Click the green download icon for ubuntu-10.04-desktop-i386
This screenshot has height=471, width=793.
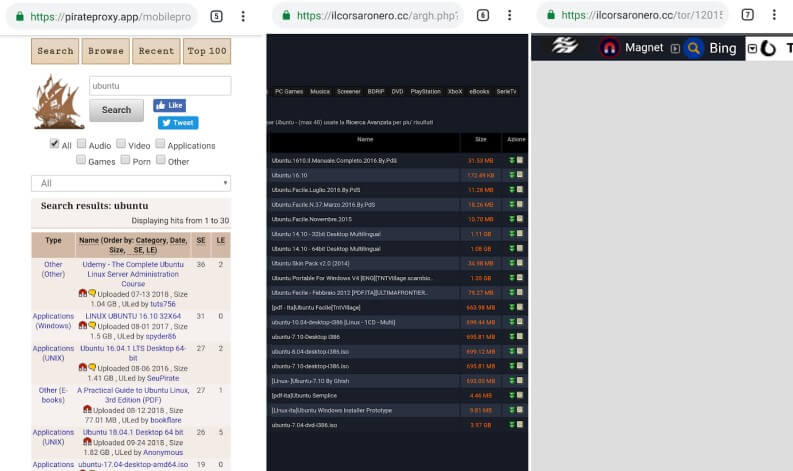tap(512, 322)
